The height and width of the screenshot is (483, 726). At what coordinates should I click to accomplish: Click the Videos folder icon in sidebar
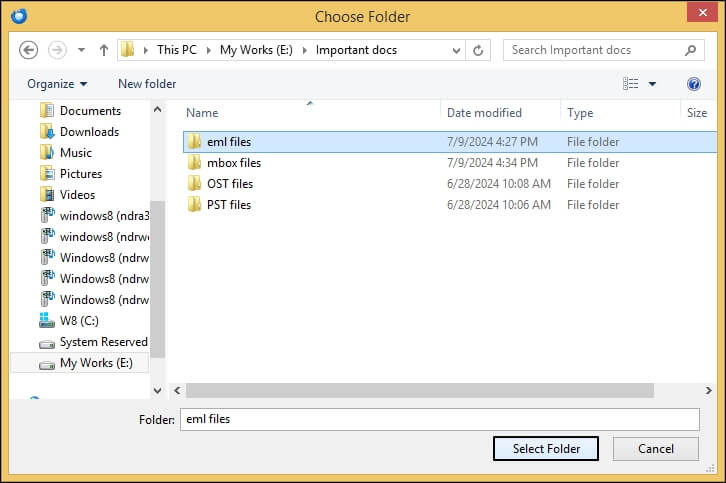click(x=47, y=194)
